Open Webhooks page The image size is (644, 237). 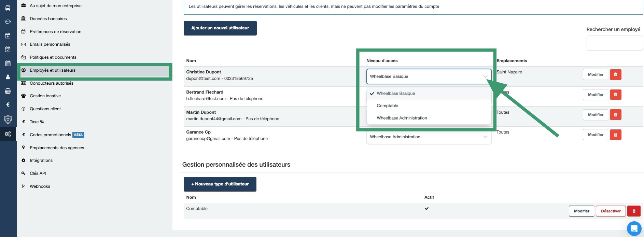40,186
